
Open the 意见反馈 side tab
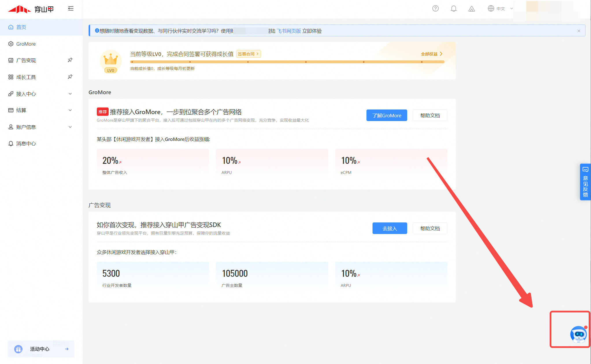[586, 182]
